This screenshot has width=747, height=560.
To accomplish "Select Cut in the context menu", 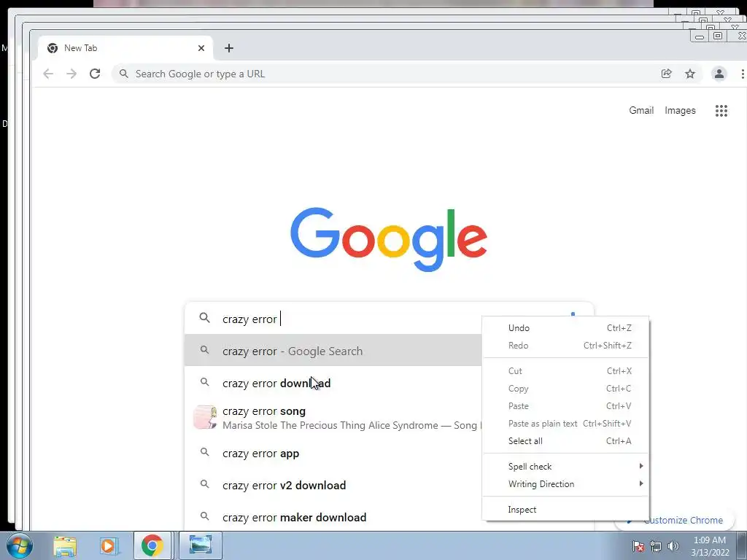I will click(x=565, y=370).
